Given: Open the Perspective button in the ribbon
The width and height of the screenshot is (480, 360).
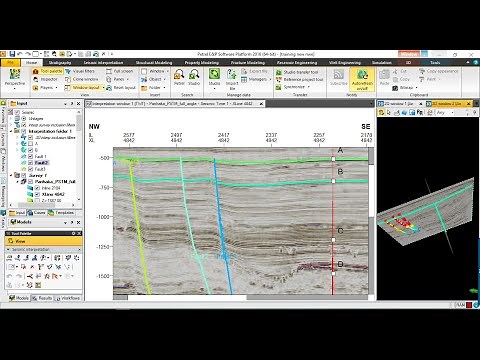Looking at the screenshot, I should (15, 78).
